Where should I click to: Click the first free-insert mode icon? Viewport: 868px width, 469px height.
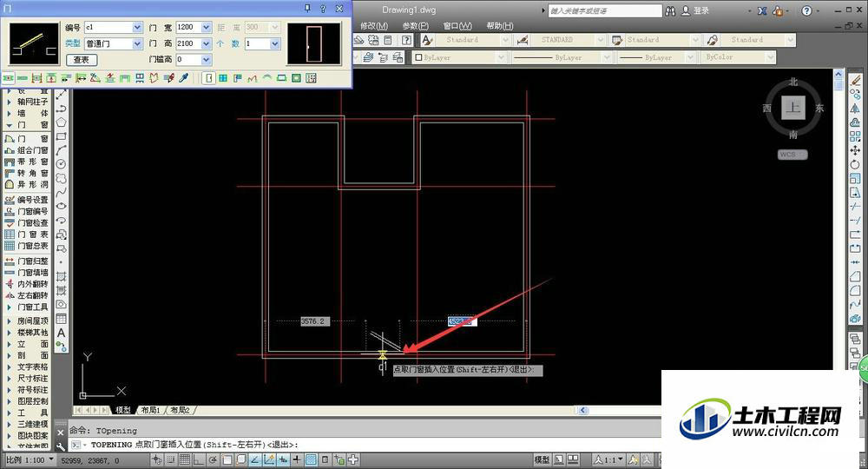(x=8, y=78)
